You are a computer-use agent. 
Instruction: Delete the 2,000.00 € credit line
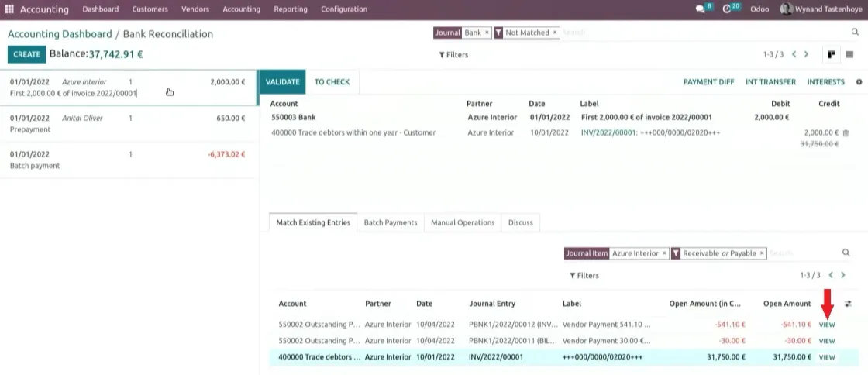tap(846, 132)
